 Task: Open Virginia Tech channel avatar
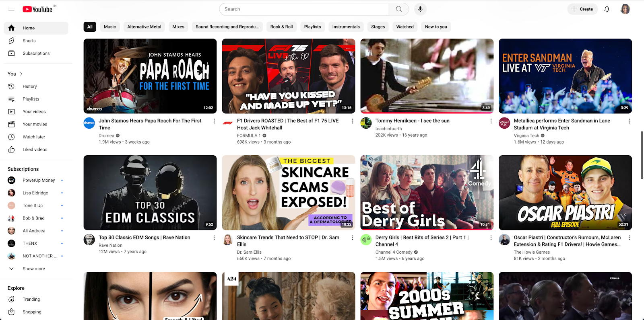(504, 123)
